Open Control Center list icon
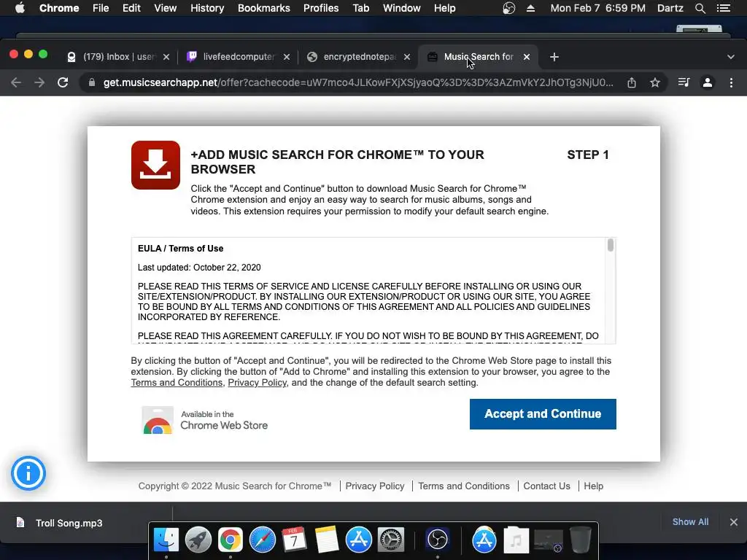Screen dimensions: 747x560 [x=724, y=8]
